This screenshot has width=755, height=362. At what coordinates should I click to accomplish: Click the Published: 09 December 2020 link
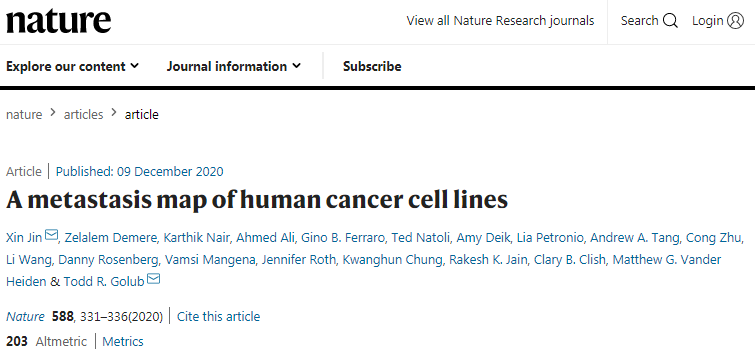pos(140,171)
